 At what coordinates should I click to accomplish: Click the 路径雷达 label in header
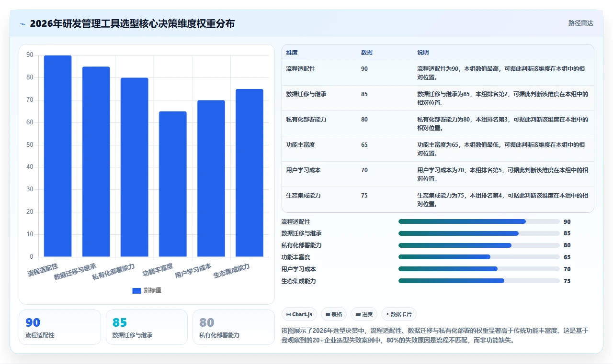coord(580,23)
